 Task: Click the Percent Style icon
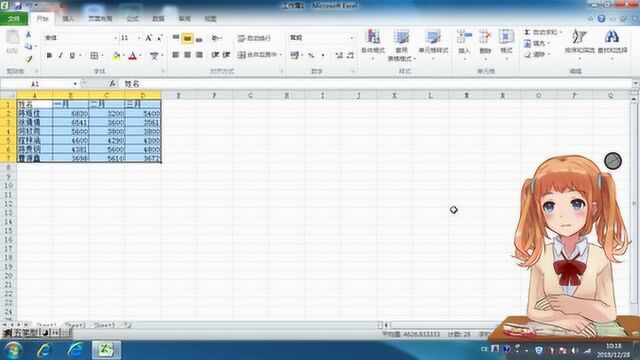tap(311, 55)
